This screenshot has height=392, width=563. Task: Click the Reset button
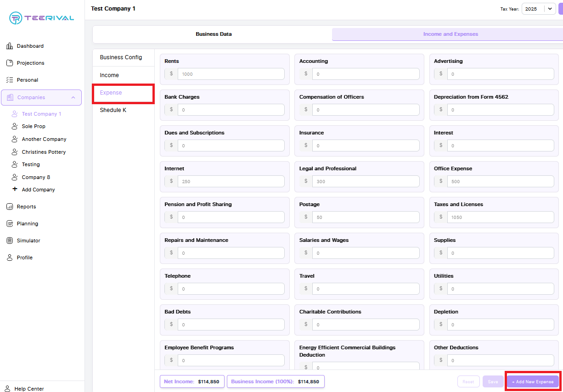pos(468,381)
